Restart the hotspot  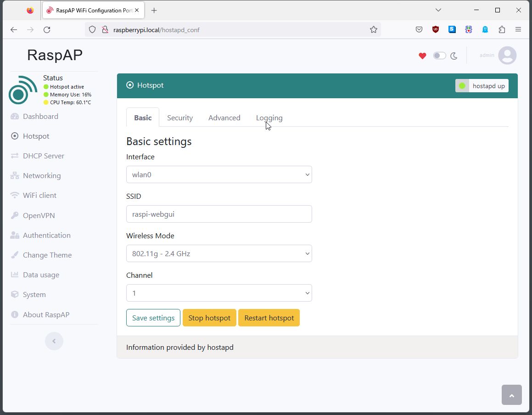269,318
